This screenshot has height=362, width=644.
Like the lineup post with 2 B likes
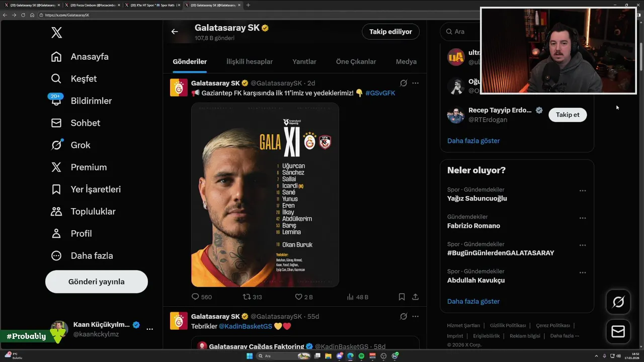coord(304,297)
